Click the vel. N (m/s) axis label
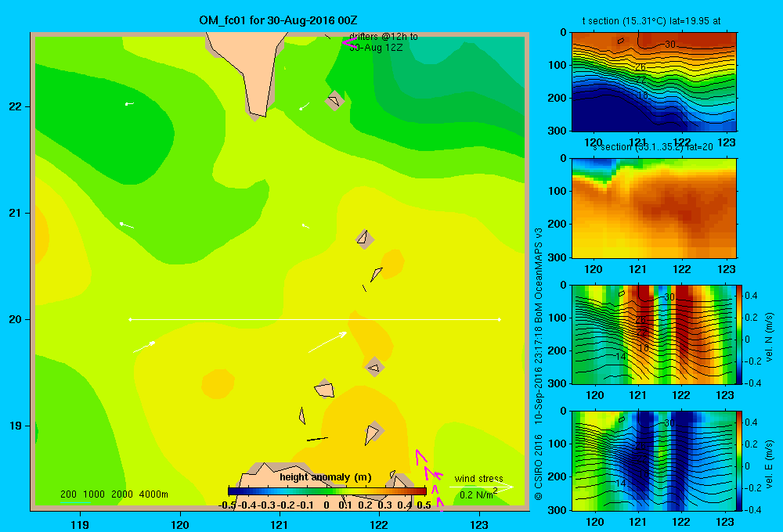The image size is (783, 532). [x=769, y=337]
